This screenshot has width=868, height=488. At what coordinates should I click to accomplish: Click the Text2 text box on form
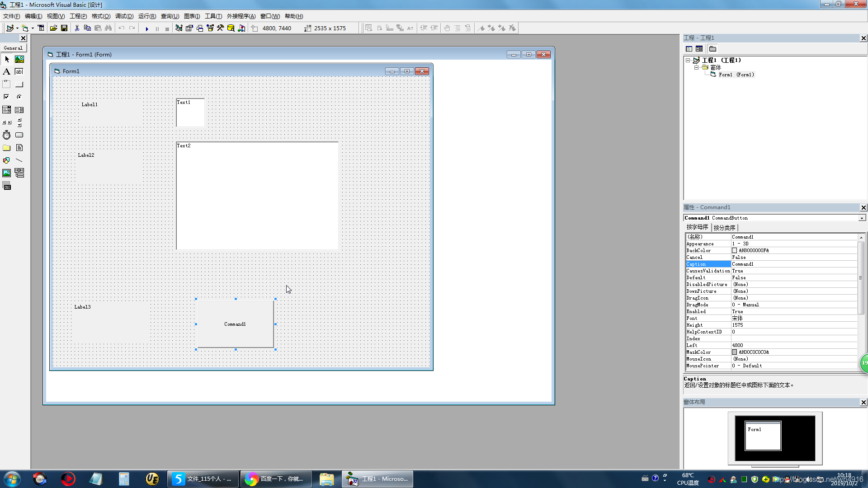(x=257, y=196)
